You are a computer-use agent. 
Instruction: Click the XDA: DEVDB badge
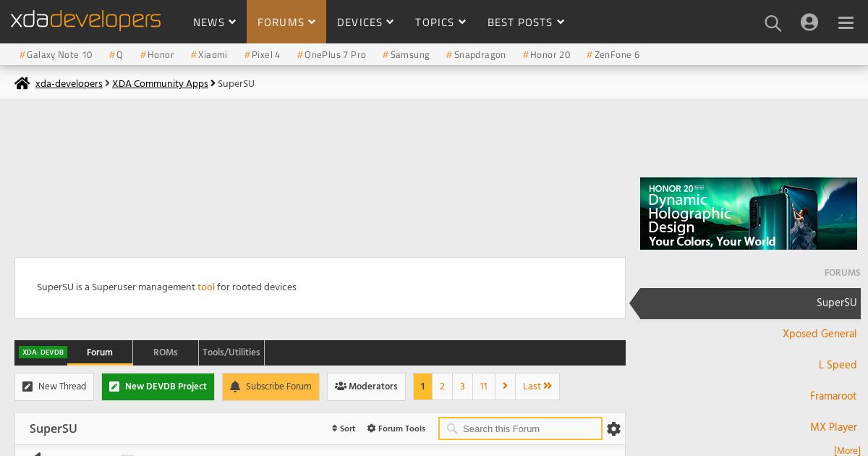tap(43, 352)
